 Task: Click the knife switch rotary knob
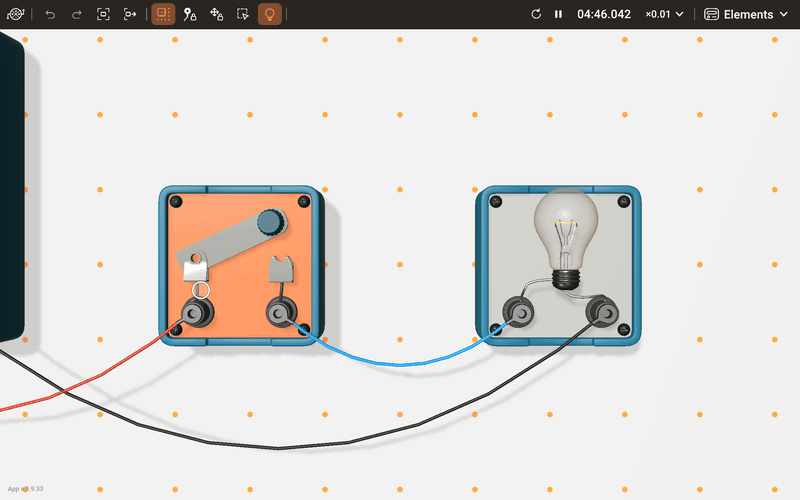point(270,222)
